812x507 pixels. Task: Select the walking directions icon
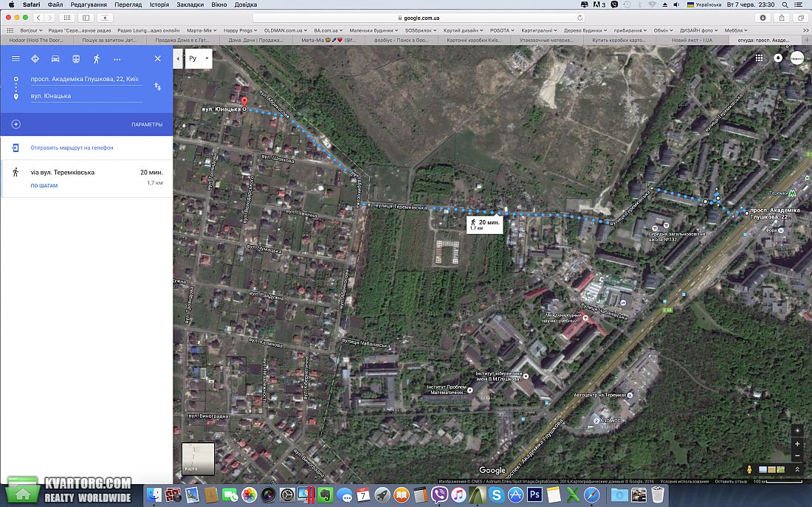[x=96, y=59]
